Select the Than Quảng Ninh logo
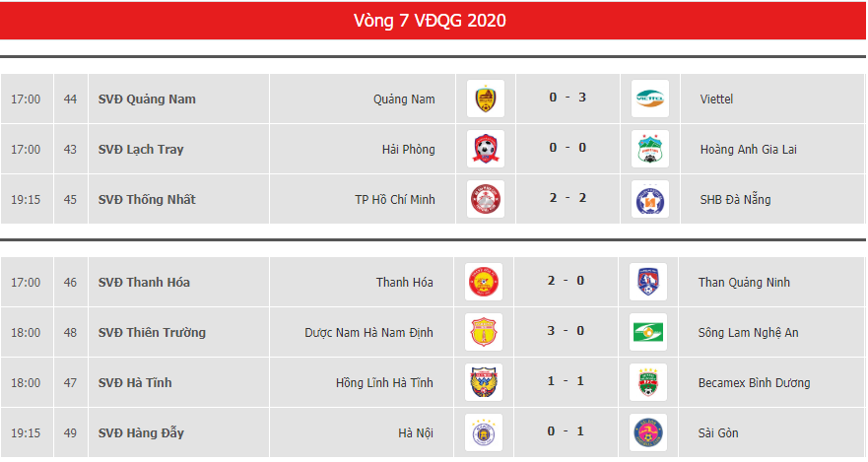Screen dimensions: 868x462 pos(648,282)
